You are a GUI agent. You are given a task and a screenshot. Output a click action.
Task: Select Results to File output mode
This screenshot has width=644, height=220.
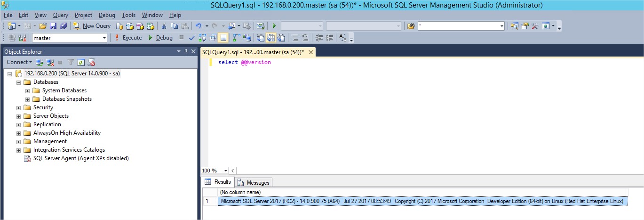(281, 38)
